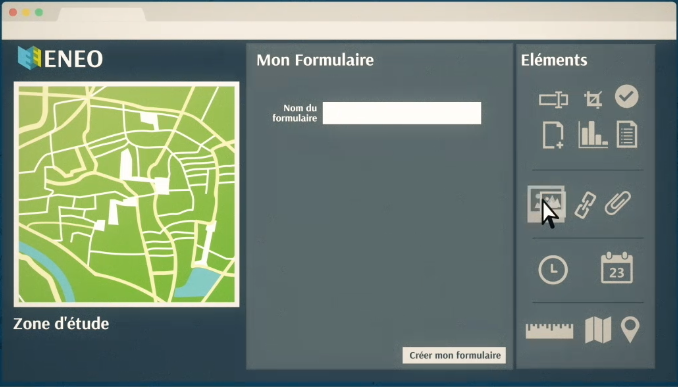Select the folded map element

coord(598,330)
